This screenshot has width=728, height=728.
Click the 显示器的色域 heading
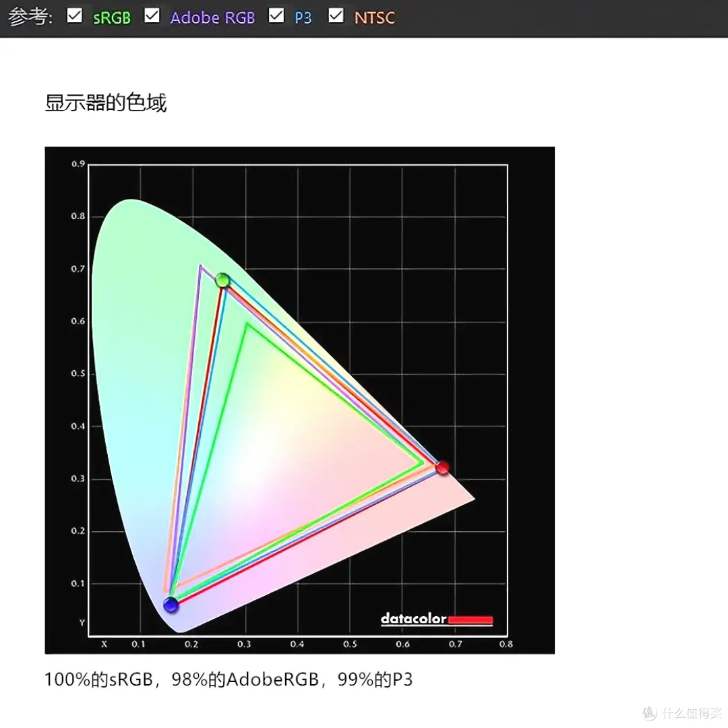105,102
